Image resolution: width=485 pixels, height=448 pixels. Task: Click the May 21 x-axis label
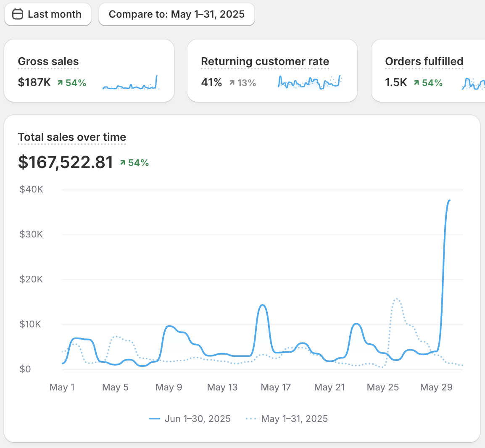click(329, 387)
